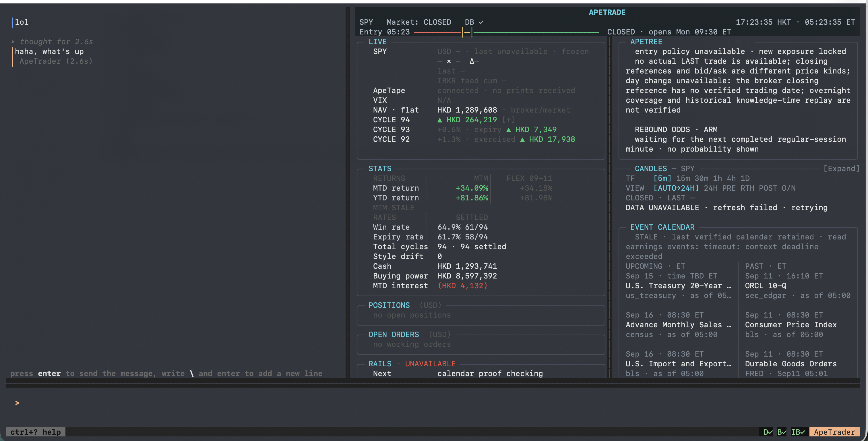Click the NAV HKD 1,289,608 value
This screenshot has width=868, height=441.
point(467,110)
